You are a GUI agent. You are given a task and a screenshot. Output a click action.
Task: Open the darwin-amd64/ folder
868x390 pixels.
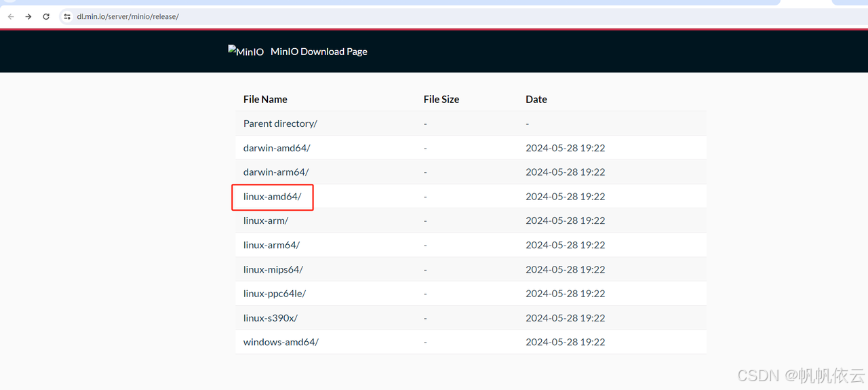pyautogui.click(x=277, y=148)
